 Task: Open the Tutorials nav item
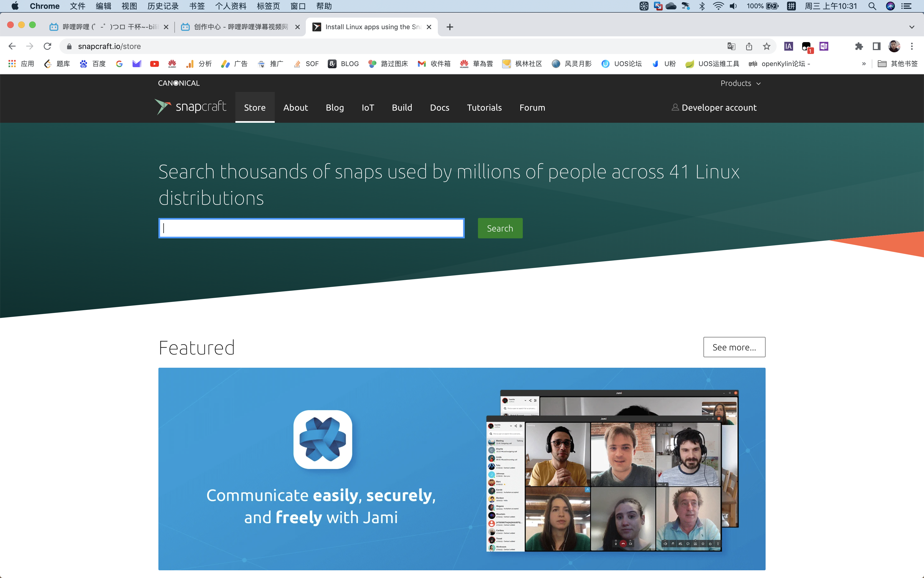(x=484, y=107)
